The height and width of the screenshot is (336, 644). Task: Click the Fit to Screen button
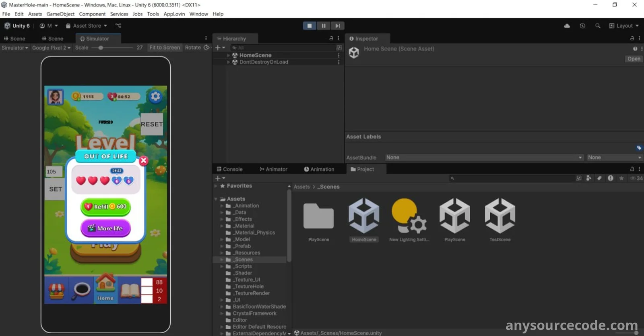(165, 48)
